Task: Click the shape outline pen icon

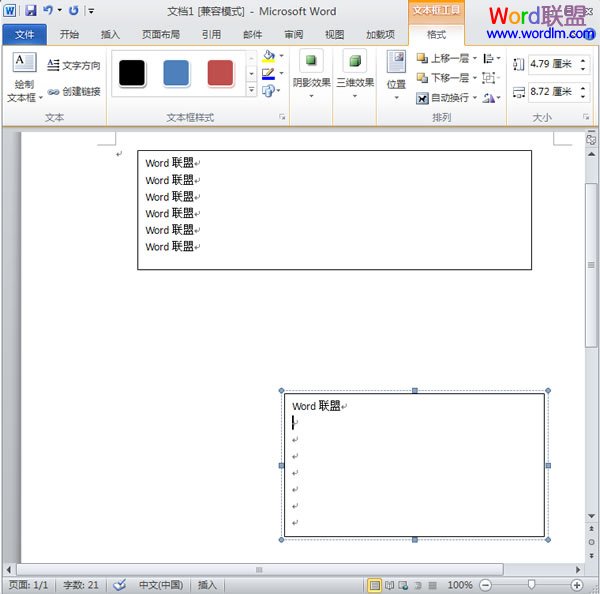Action: (x=268, y=73)
